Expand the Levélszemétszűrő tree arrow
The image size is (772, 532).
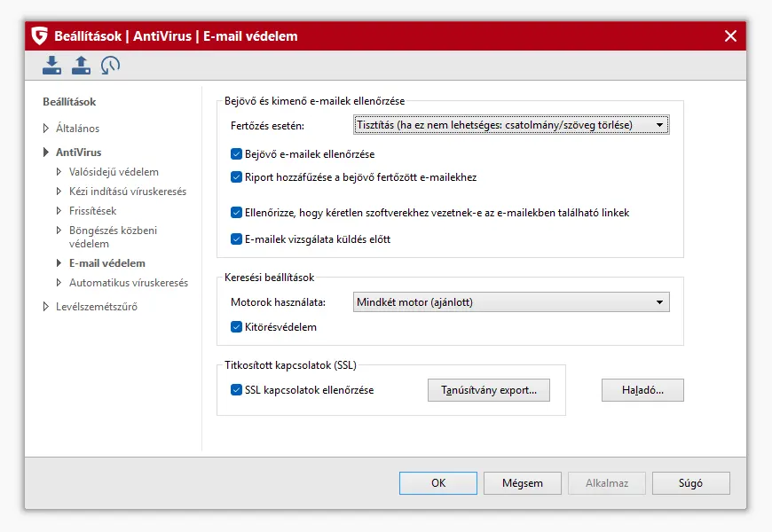46,308
